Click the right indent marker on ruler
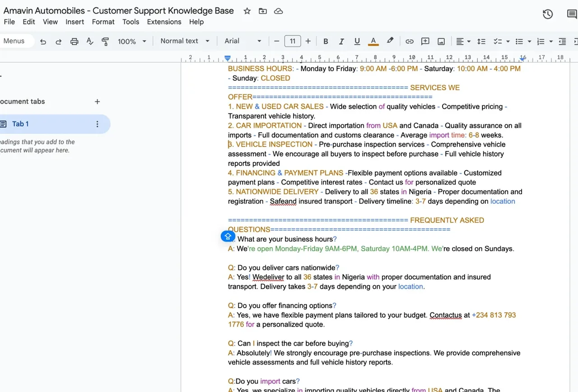 pyautogui.click(x=522, y=58)
